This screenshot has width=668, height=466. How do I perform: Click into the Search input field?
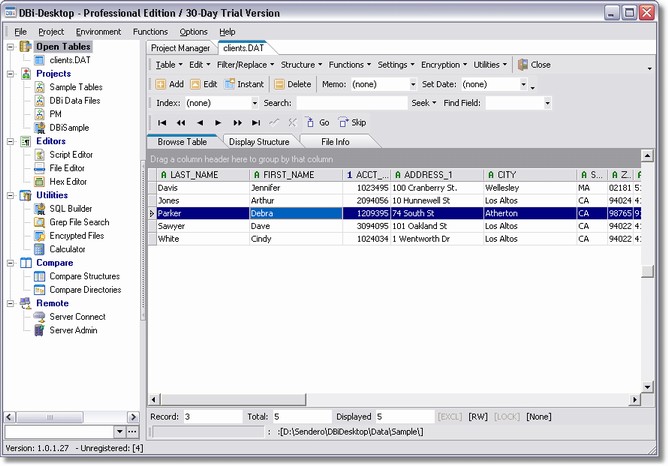coord(351,103)
